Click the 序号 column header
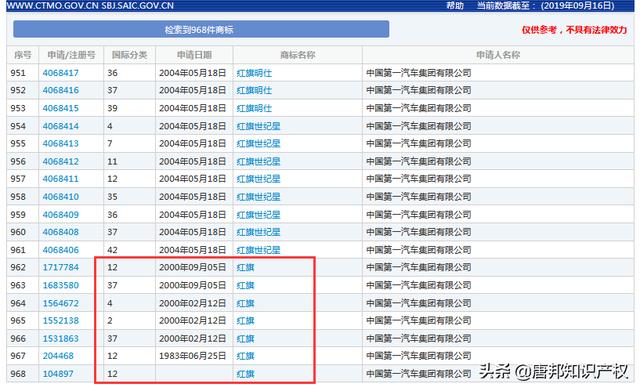 tap(23, 55)
